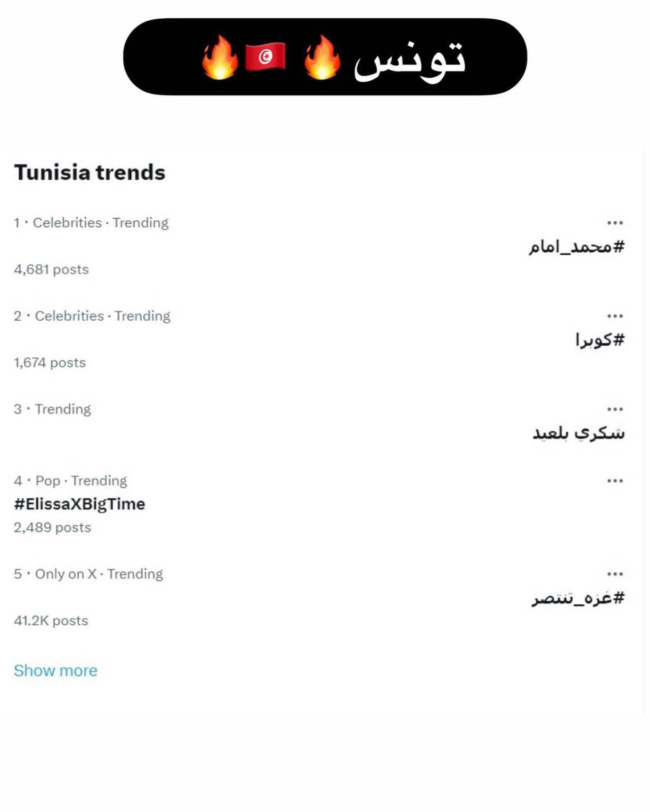Click the 4,681 posts count
Screen dimensions: 650x812
[51, 269]
